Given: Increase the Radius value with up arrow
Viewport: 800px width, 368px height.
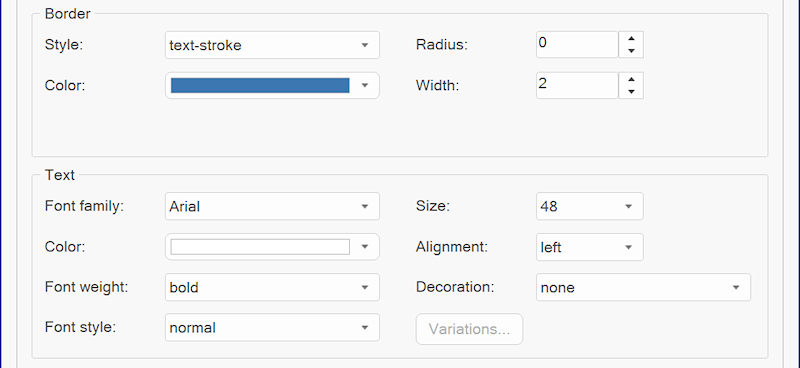Looking at the screenshot, I should 631,38.
